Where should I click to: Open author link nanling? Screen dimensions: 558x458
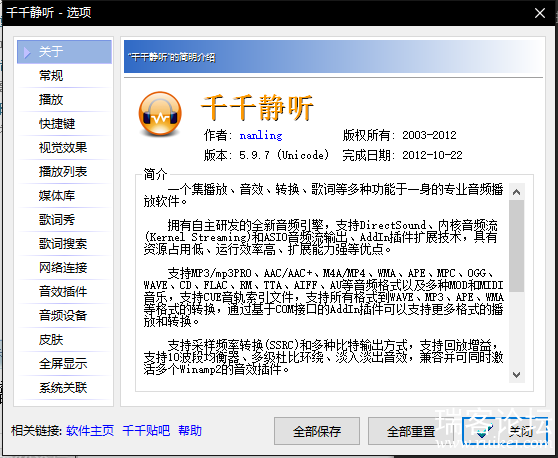tap(261, 135)
